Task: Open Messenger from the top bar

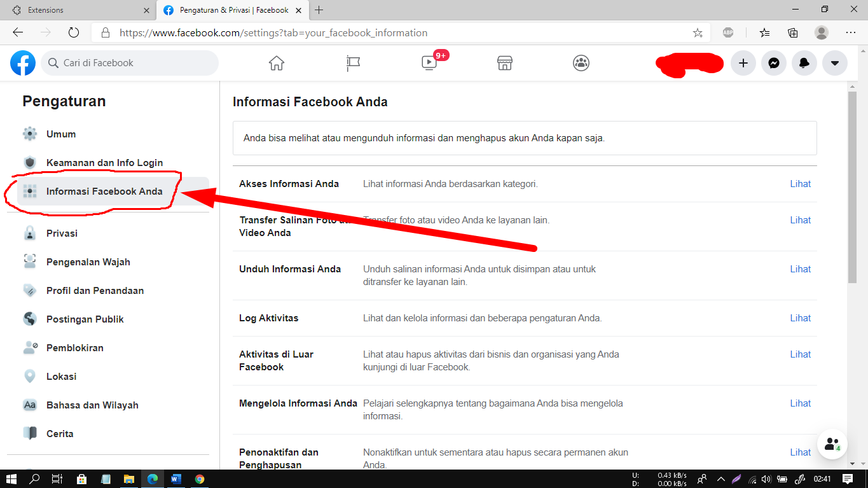Action: pos(773,63)
